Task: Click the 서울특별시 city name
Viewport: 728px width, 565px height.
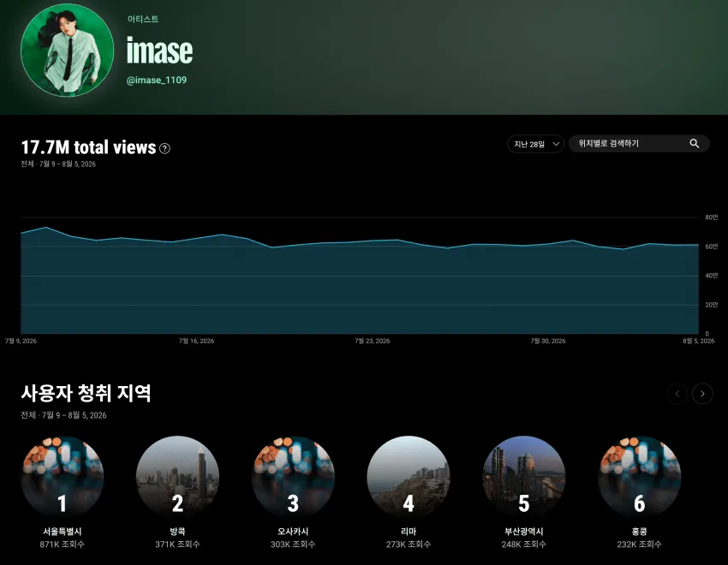Action: pos(63,532)
